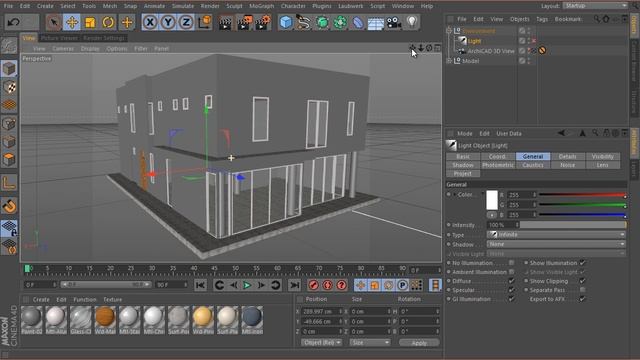640x360 pixels.
Task: Open the Object (Rel) coordinate dropdown
Action: click(322, 342)
